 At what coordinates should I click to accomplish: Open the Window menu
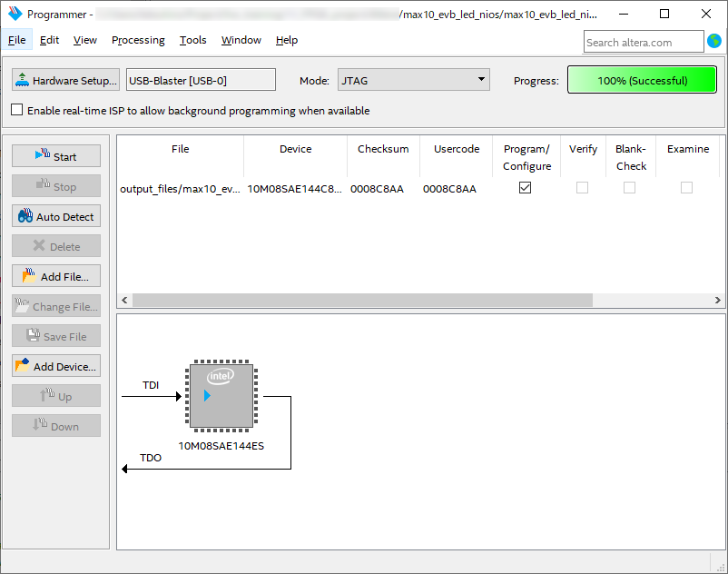[x=241, y=40]
